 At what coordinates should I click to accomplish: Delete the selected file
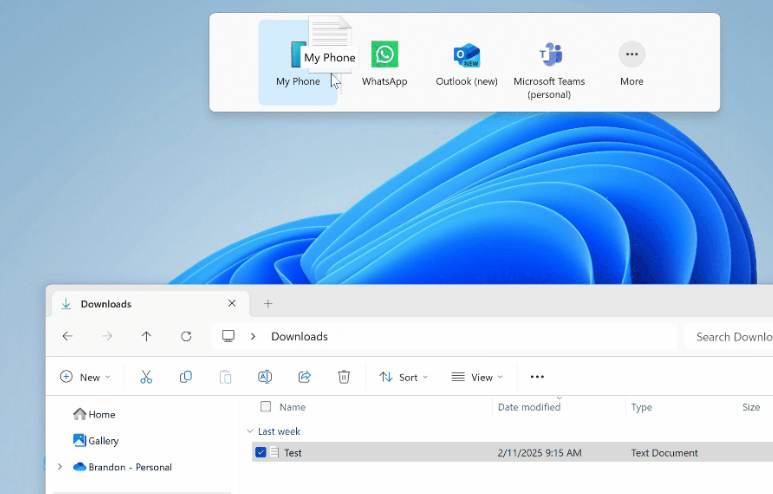click(x=344, y=377)
